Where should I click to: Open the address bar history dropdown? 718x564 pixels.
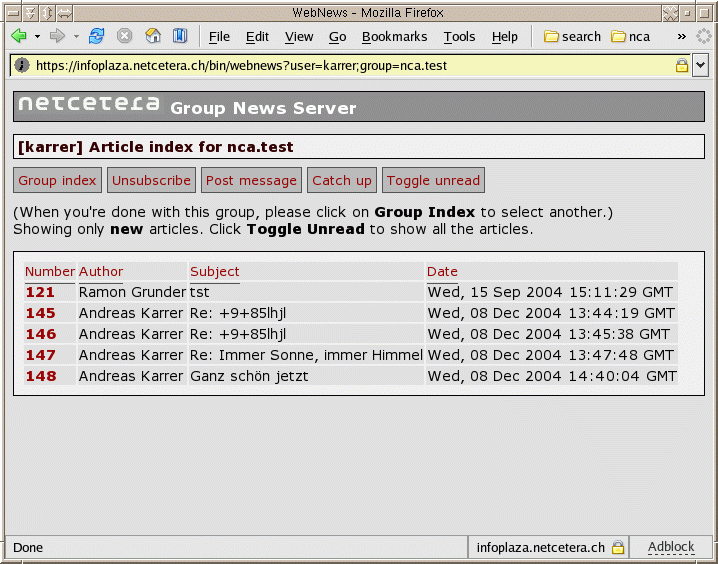point(701,65)
